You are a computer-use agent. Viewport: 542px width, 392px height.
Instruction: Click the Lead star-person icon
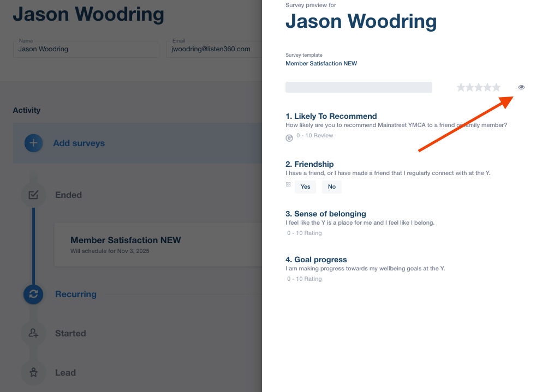point(33,373)
